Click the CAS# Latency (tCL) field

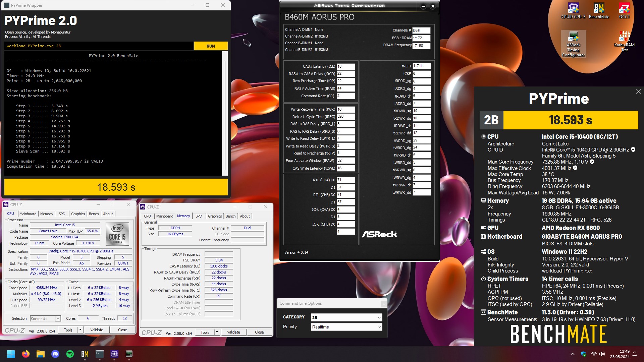346,66
